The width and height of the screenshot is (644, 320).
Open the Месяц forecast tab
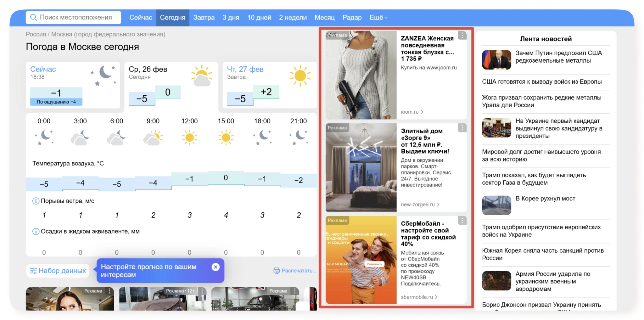(x=325, y=18)
